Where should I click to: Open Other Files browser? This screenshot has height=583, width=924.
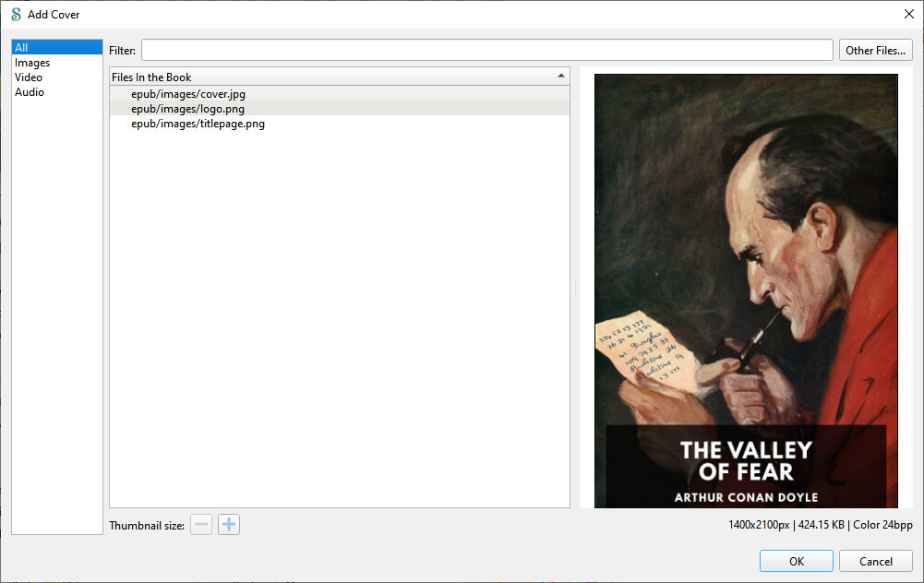click(x=875, y=50)
